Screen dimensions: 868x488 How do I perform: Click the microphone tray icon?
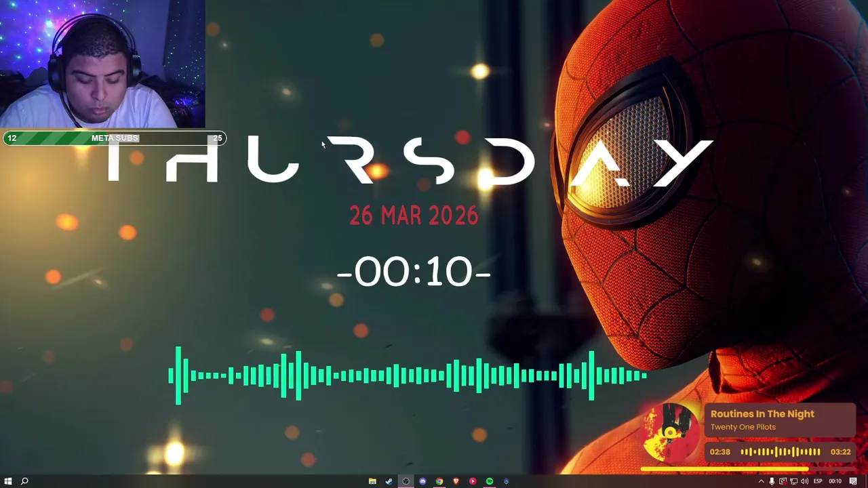point(772,481)
